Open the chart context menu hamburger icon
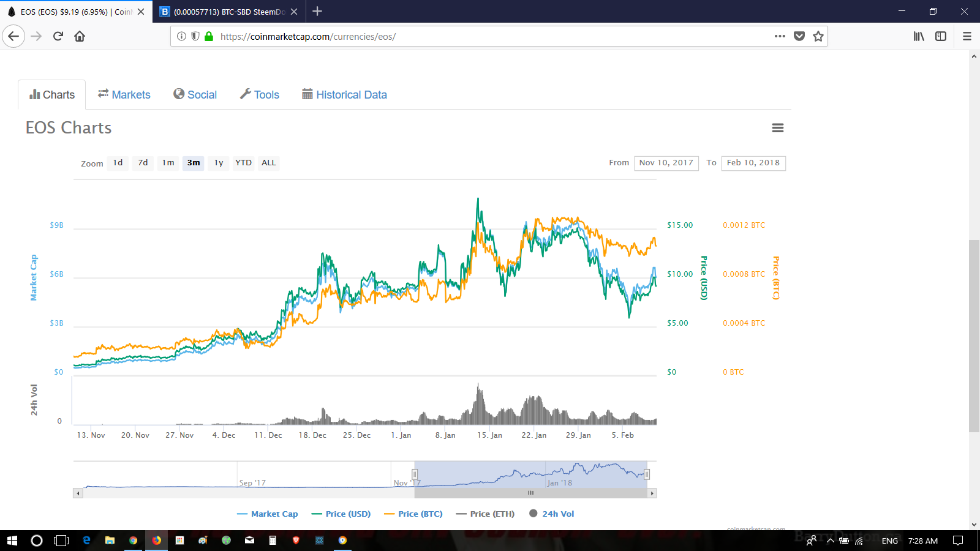Viewport: 980px width, 551px height. (778, 127)
